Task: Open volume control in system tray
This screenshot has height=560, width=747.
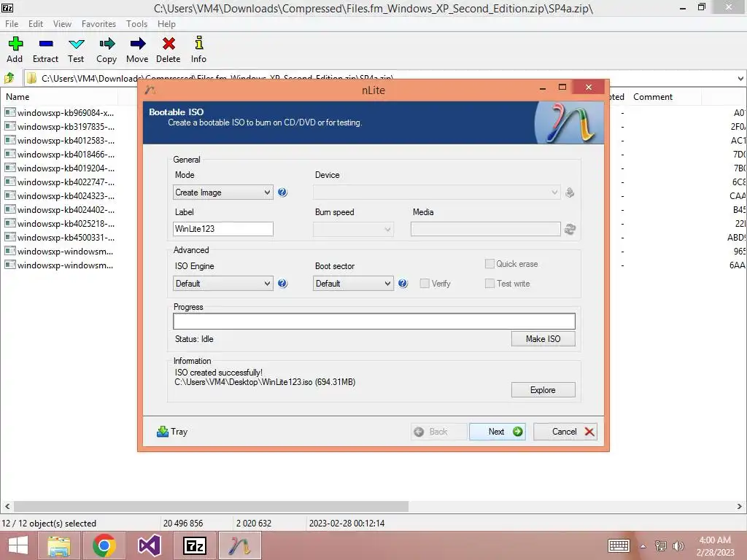Action: [x=678, y=545]
